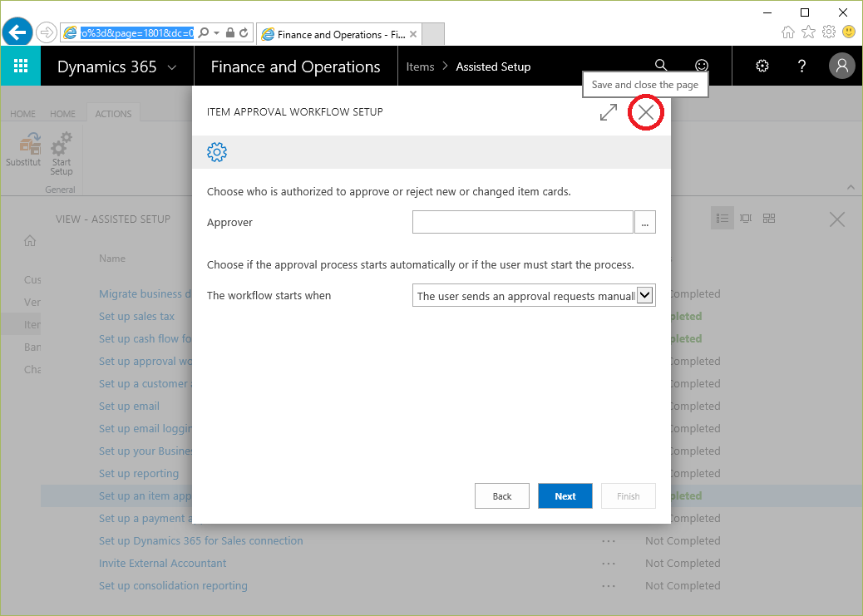The width and height of the screenshot is (863, 616).
Task: Open the feedback smiley in the header
Action: [701, 66]
